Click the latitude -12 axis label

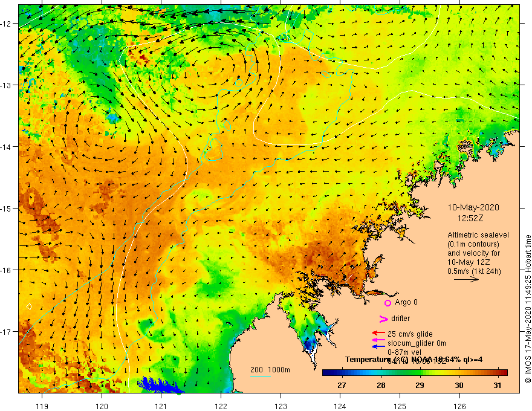pos(6,24)
